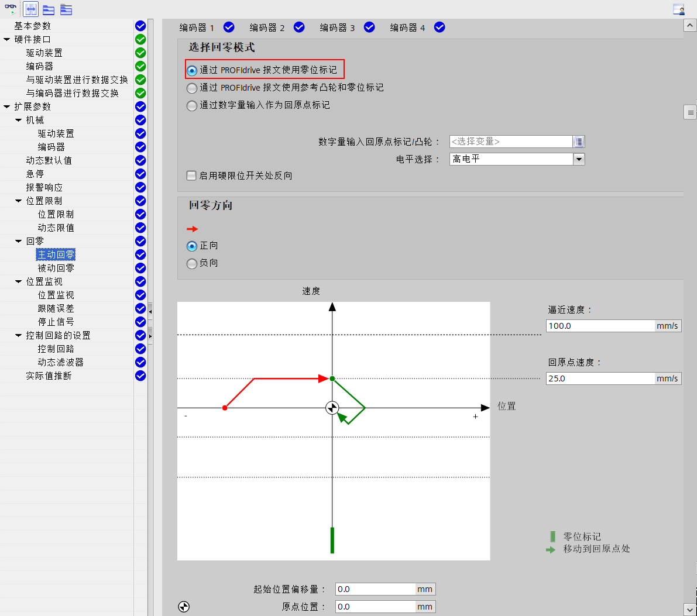The width and height of the screenshot is (697, 616).
Task: Click the 逼近速度 value input field
Action: [x=600, y=326]
